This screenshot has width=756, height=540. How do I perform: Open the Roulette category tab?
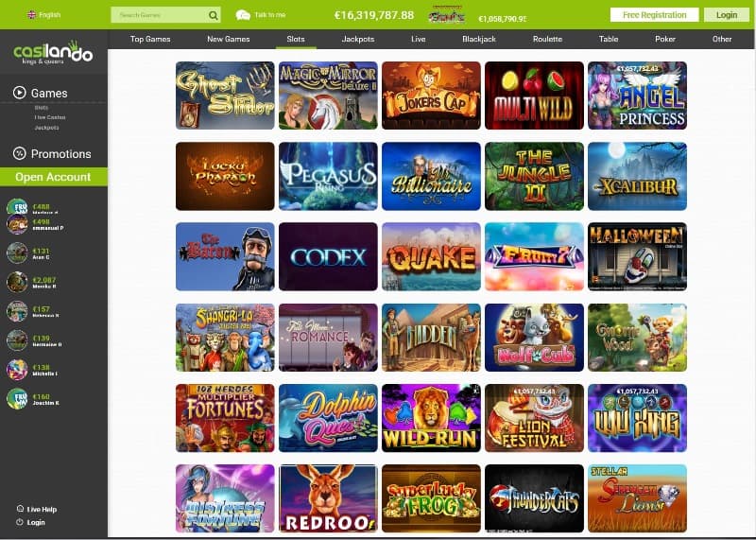click(547, 39)
